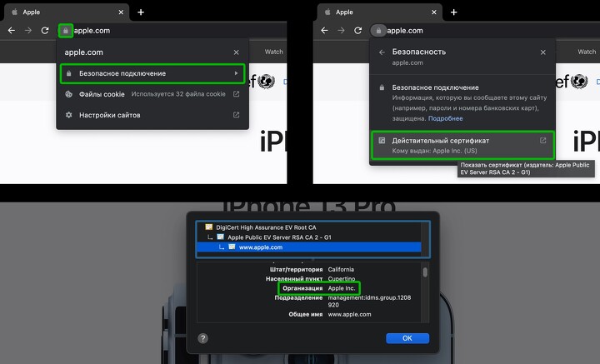The image size is (600, 364).
Task: Close the Apple tab in the right browser
Action: pyautogui.click(x=434, y=12)
